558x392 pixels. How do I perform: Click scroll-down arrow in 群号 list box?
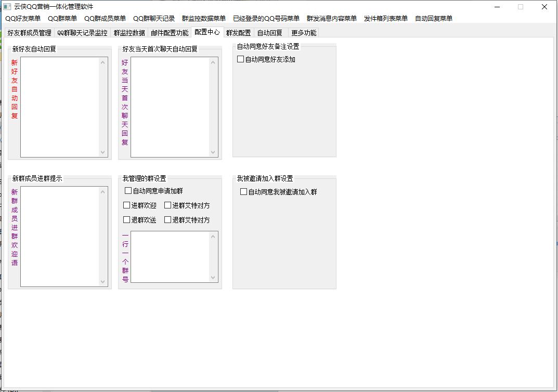click(x=213, y=278)
